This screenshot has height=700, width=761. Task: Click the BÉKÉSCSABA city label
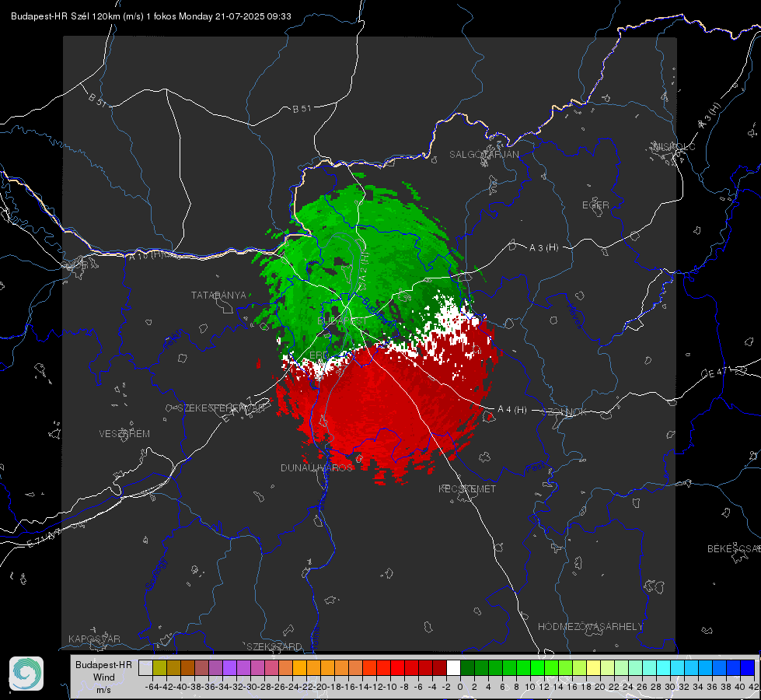(734, 549)
